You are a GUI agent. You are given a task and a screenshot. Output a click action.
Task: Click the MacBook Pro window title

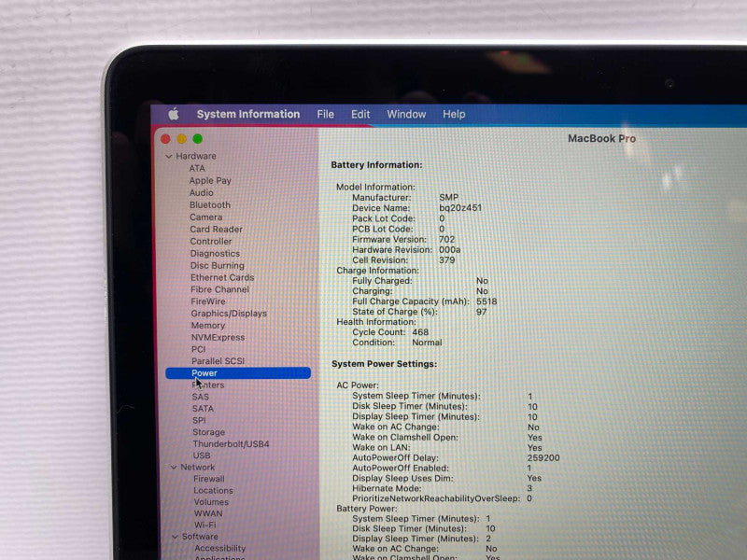pos(601,138)
